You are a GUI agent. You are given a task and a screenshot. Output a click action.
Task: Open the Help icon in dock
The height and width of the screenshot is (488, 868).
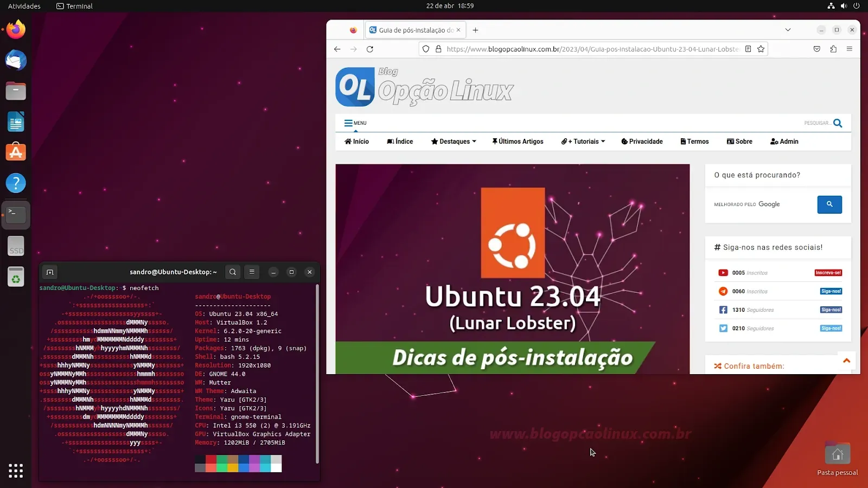16,183
